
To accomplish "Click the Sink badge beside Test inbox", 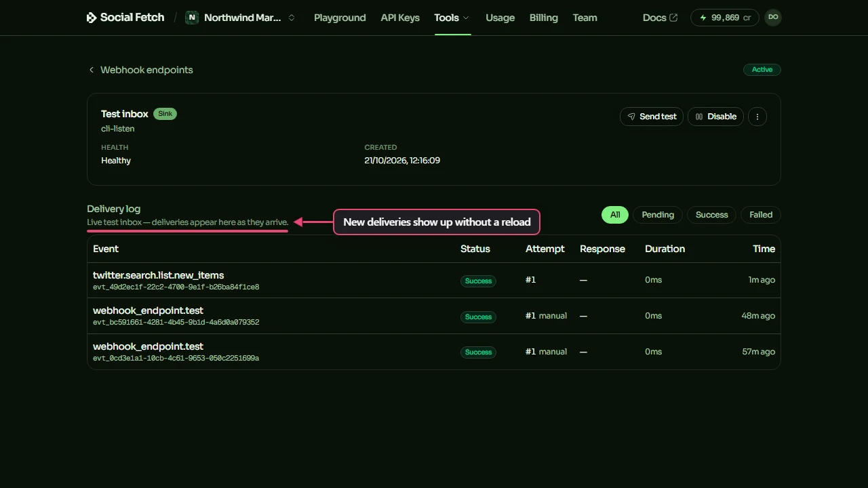I will 165,114.
